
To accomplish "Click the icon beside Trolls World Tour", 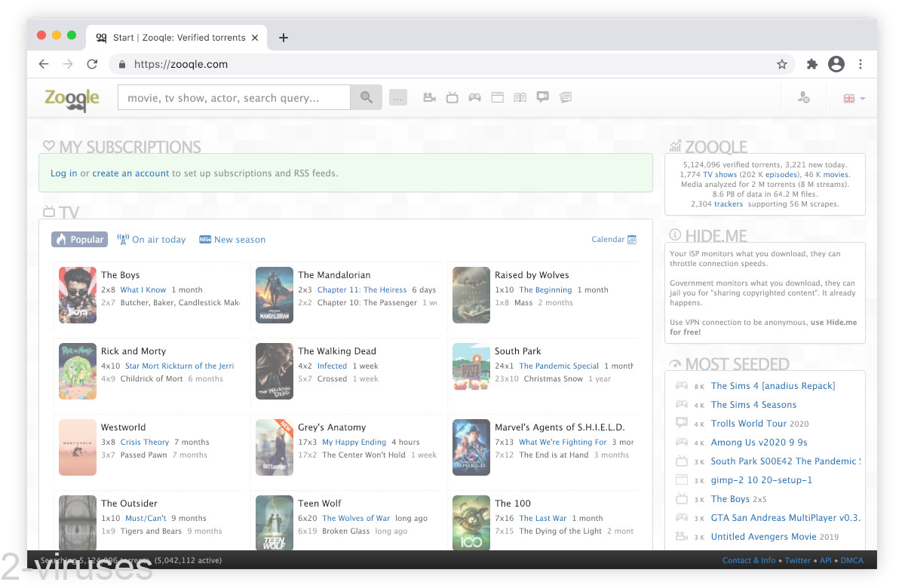I will [681, 423].
